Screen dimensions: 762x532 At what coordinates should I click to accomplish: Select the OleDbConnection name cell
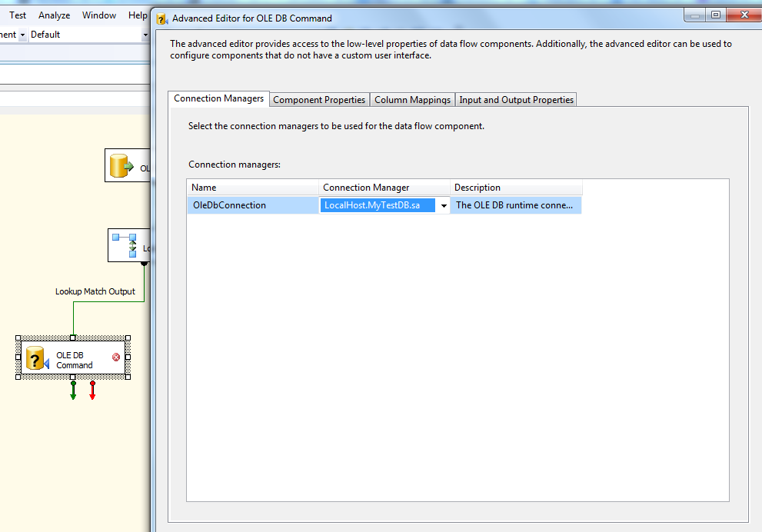[x=253, y=205]
